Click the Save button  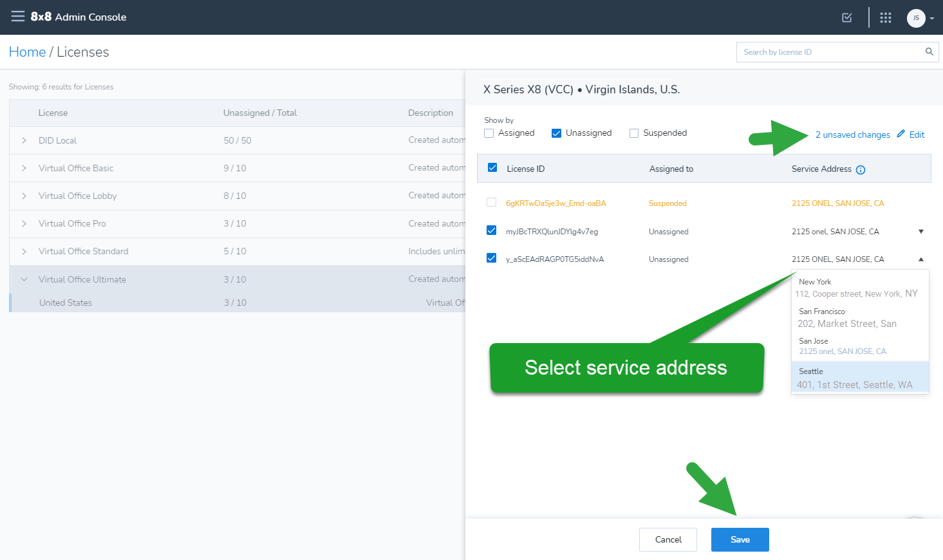(740, 539)
